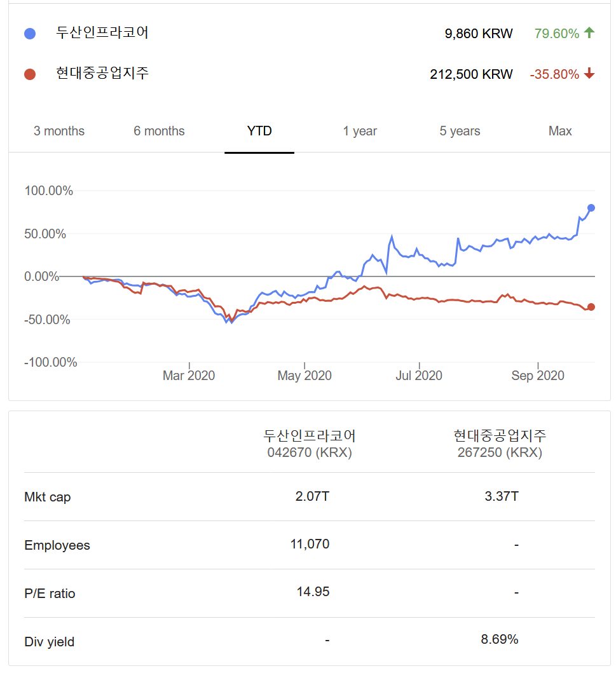Click the red dot beside 현대중공업지주
Screen dimensions: 616x673
click(30, 74)
